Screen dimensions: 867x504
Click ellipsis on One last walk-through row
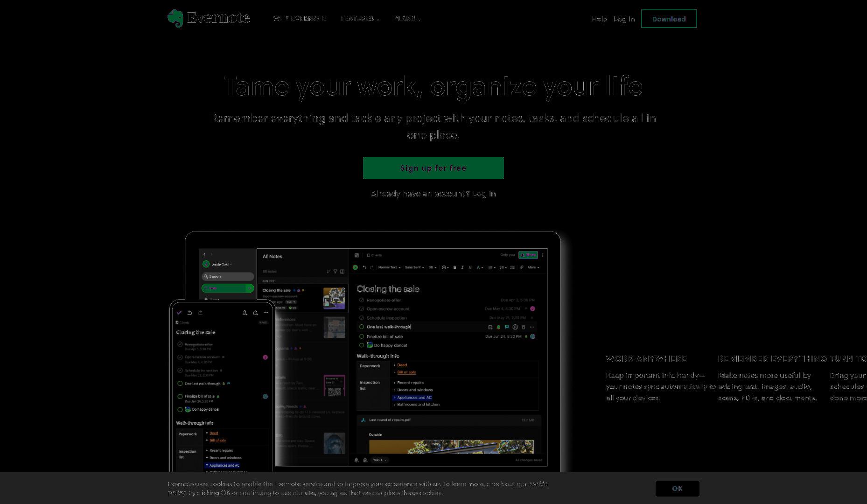click(x=532, y=327)
